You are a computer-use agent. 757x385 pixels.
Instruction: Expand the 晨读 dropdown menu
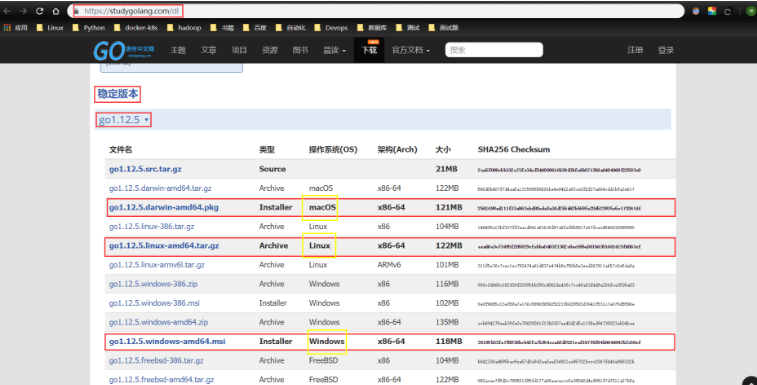coord(335,50)
